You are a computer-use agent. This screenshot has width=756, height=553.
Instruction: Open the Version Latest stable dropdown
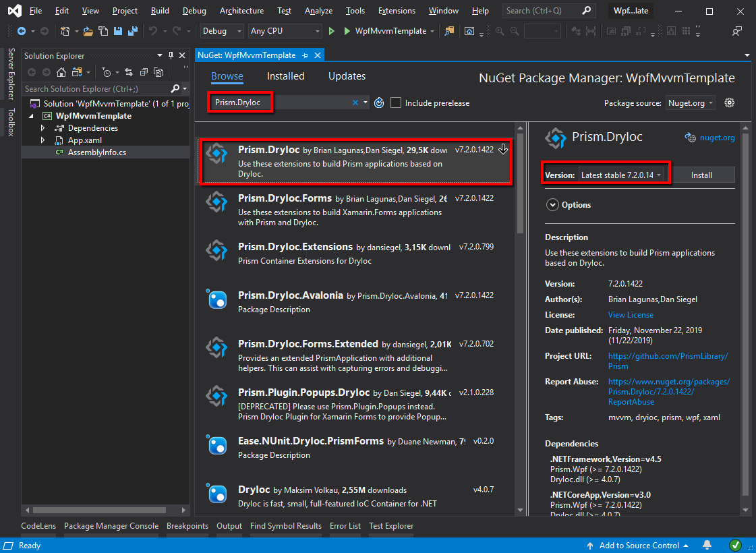(621, 175)
